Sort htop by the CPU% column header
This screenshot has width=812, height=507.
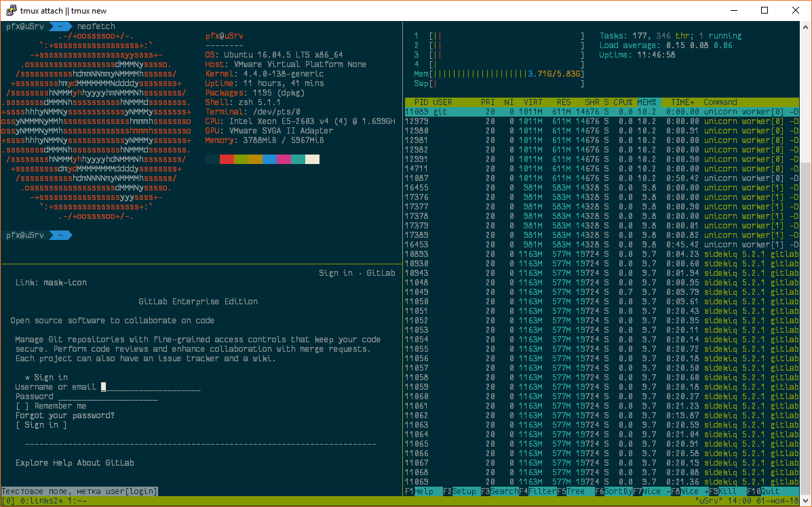pos(623,102)
